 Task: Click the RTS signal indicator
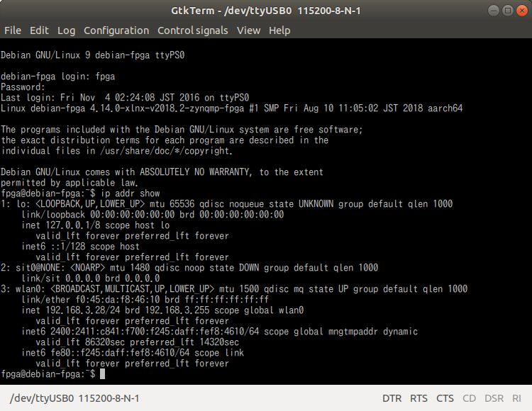click(419, 398)
